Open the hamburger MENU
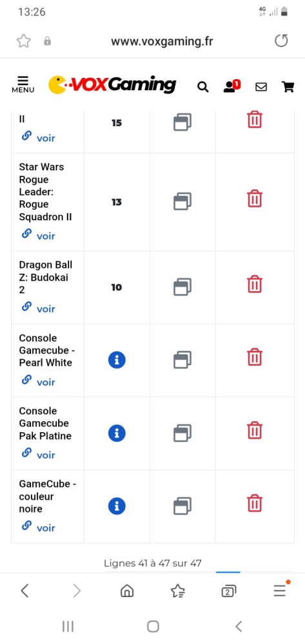The width and height of the screenshot is (305, 644). point(23,84)
